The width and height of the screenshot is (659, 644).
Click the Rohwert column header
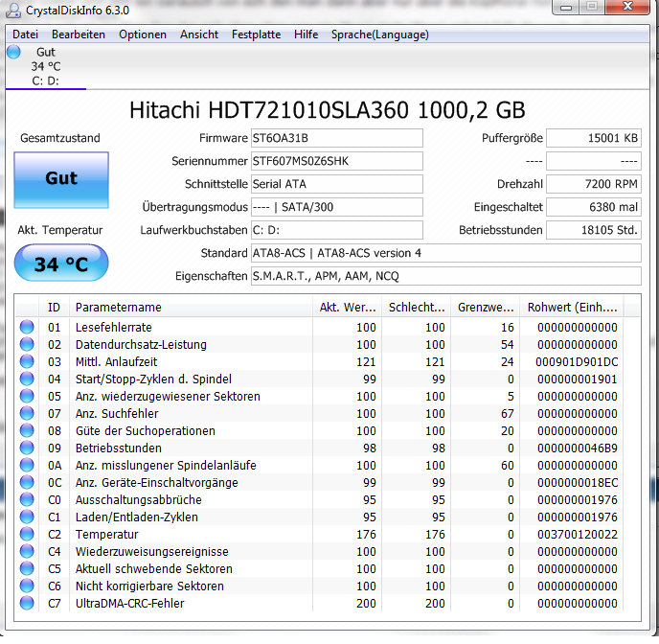[x=572, y=308]
